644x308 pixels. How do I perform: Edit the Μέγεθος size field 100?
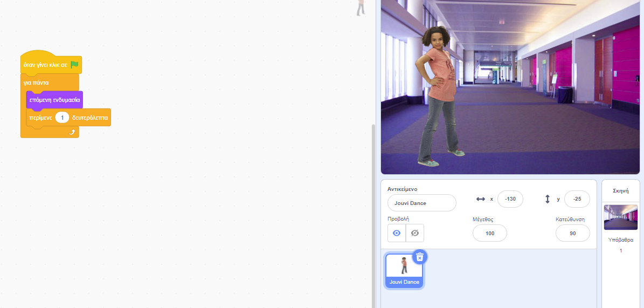click(489, 233)
